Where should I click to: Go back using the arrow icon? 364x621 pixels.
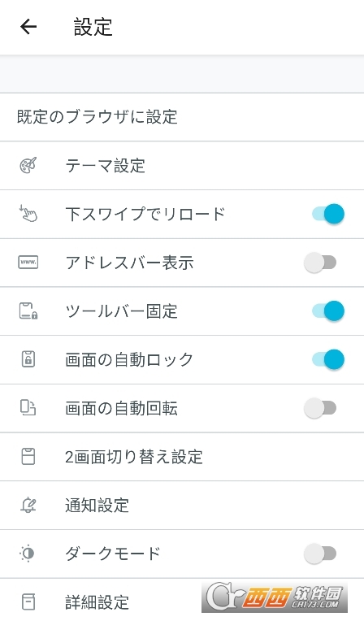coord(28,27)
